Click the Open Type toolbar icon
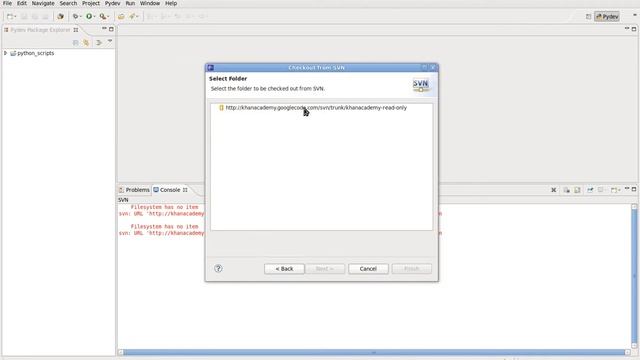640x360 pixels. click(121, 16)
